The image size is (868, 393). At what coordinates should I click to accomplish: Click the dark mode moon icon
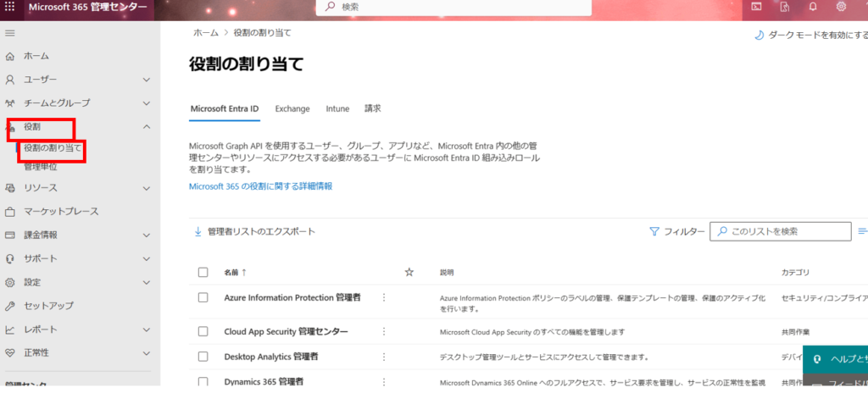click(x=759, y=36)
